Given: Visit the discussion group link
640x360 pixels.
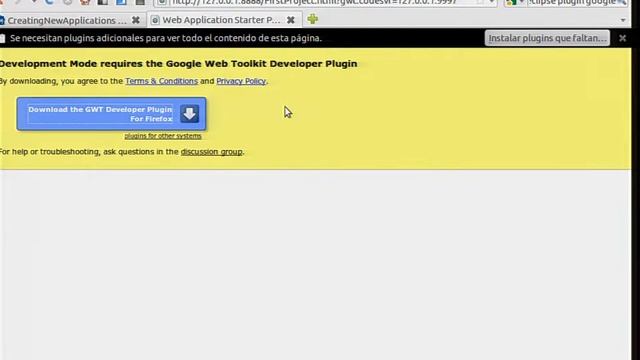Looking at the screenshot, I should pyautogui.click(x=211, y=152).
